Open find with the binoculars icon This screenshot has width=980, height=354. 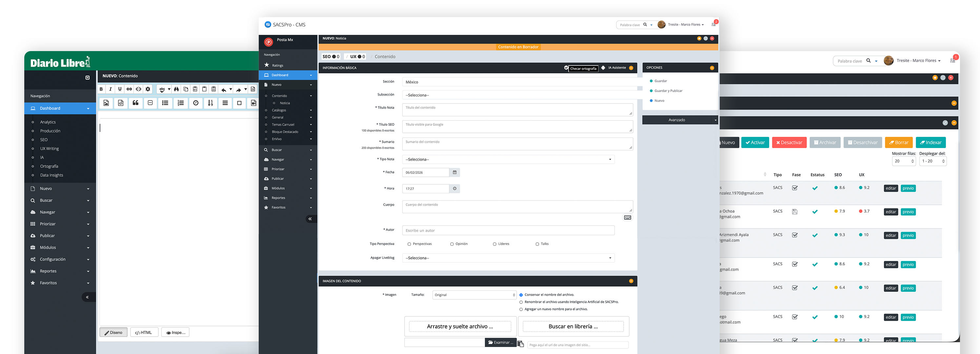pos(176,89)
